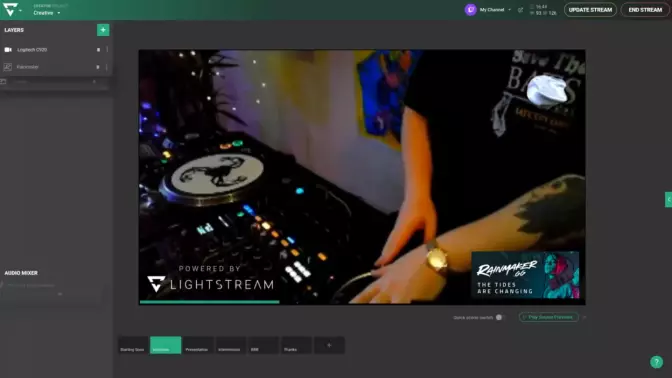Toggle lock on the second image layer
The image size is (672, 378).
coord(98,67)
